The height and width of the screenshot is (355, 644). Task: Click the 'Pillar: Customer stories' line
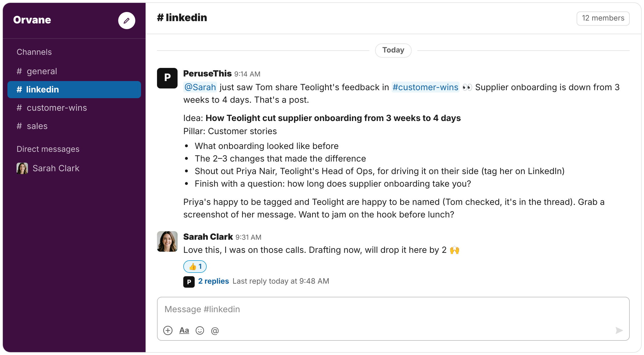230,131
